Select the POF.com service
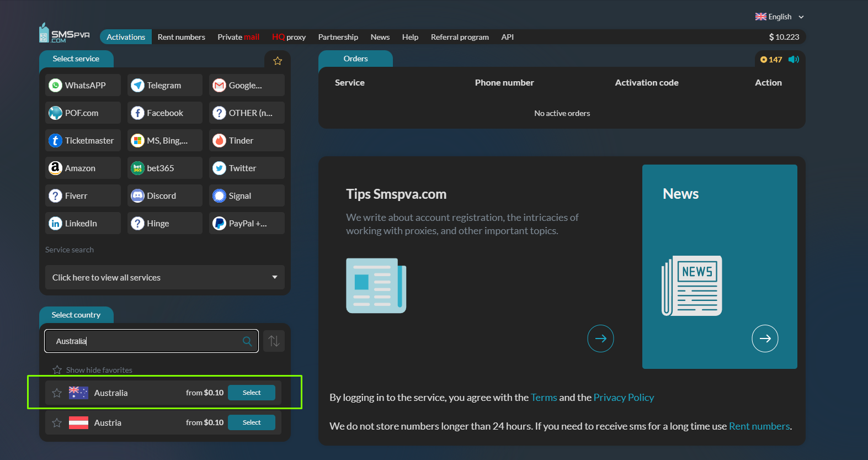Screen dimensions: 868x460 click(x=83, y=113)
